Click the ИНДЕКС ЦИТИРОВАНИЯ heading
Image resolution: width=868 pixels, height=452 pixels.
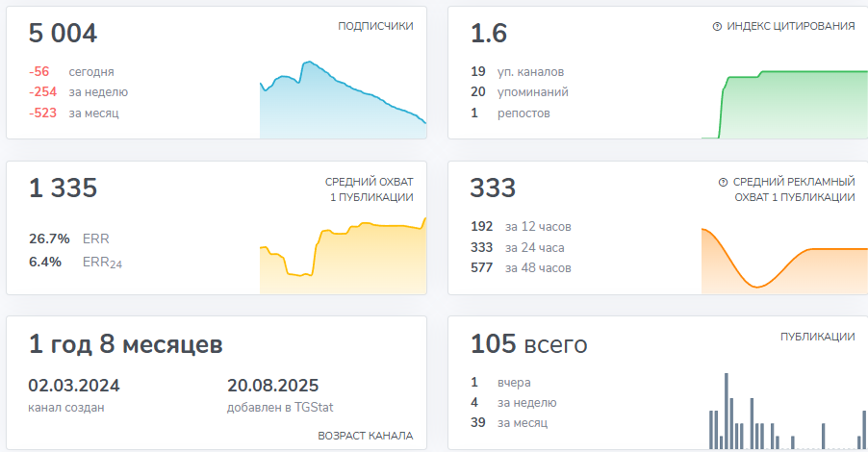pyautogui.click(x=790, y=27)
